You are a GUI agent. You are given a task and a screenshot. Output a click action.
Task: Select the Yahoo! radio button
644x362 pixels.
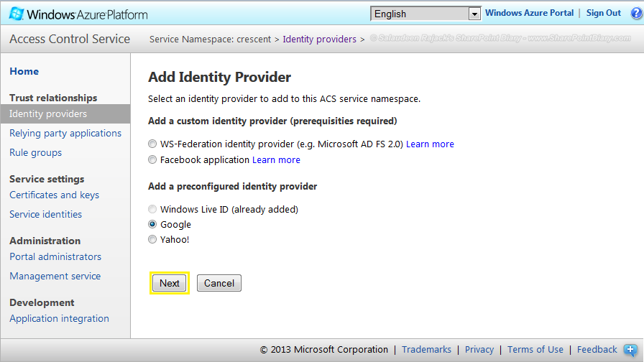[152, 239]
